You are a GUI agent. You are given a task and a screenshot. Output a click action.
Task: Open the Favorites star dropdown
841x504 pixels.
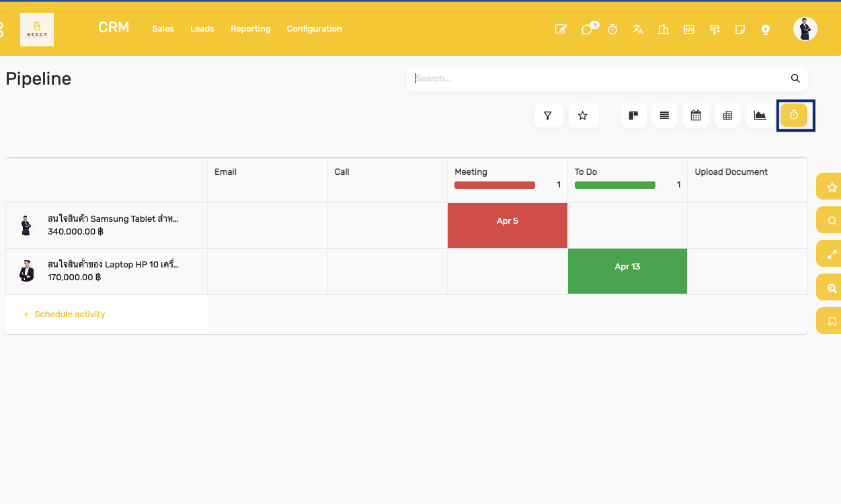click(584, 116)
